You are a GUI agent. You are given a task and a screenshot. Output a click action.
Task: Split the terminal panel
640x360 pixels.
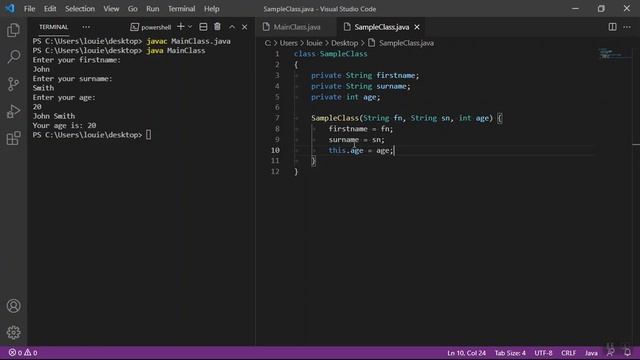[x=203, y=27]
